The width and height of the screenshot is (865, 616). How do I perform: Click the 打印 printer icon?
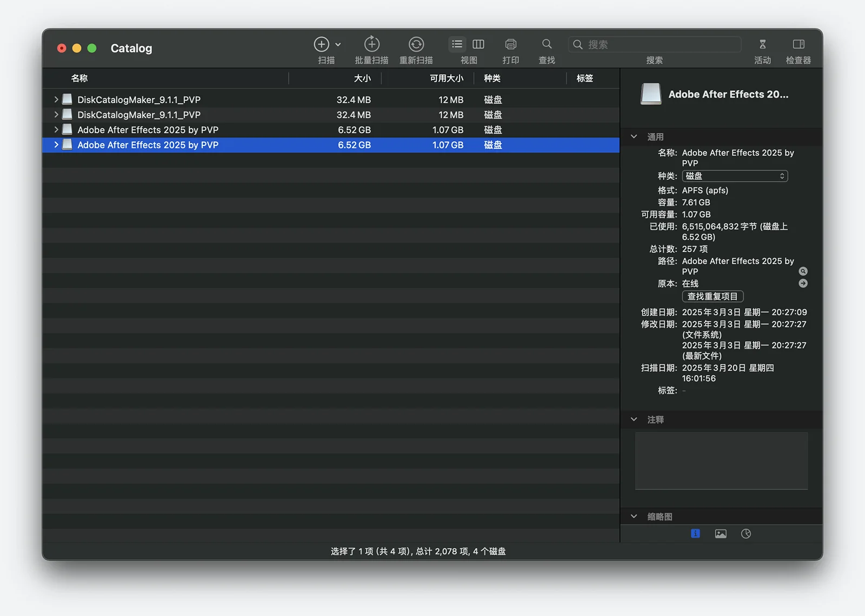tap(511, 44)
